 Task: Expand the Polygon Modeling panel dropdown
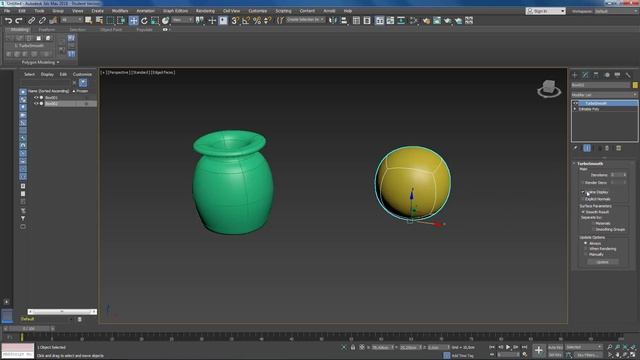point(40,62)
